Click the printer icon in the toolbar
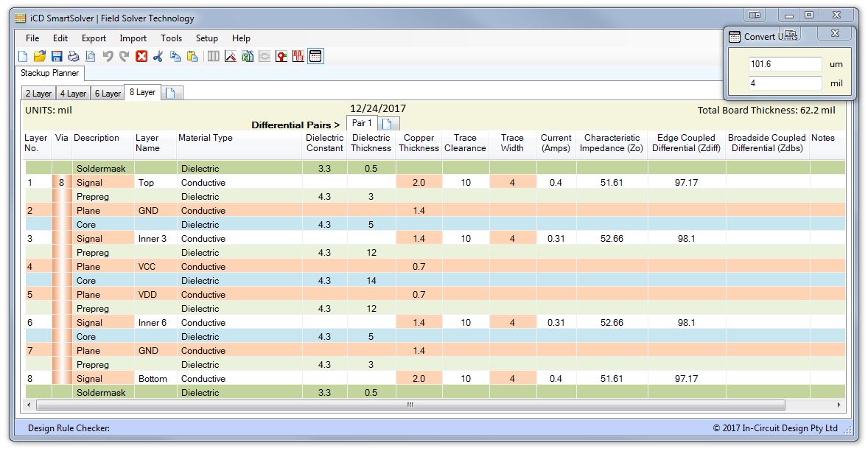 click(73, 56)
